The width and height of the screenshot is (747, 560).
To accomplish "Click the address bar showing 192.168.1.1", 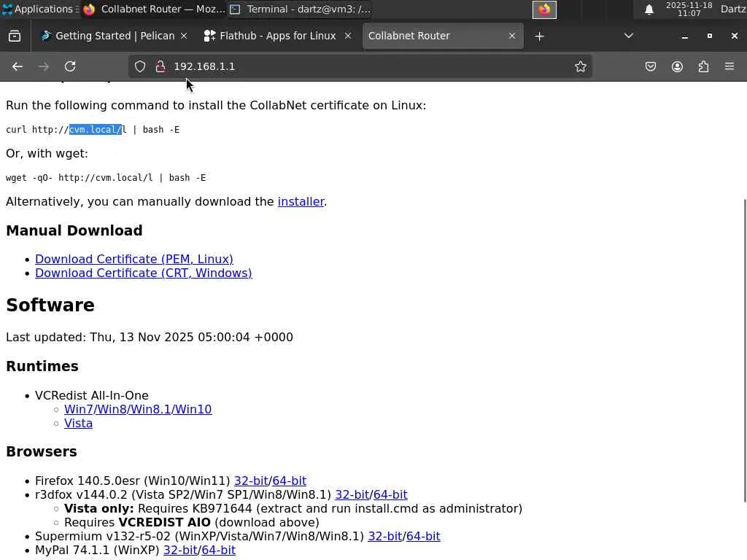I will point(360,66).
